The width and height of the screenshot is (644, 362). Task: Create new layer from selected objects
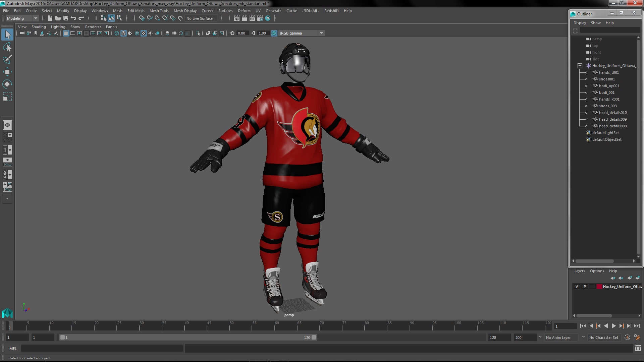tap(637, 278)
